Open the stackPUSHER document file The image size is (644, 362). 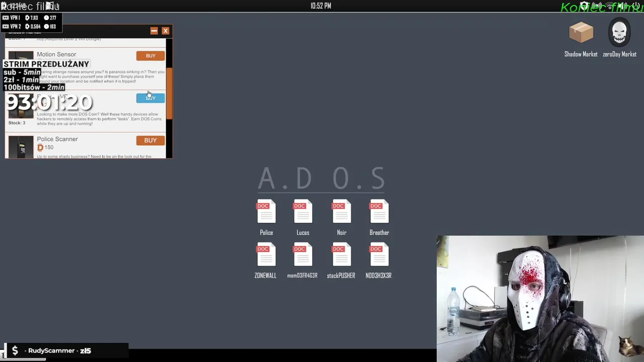[341, 255]
